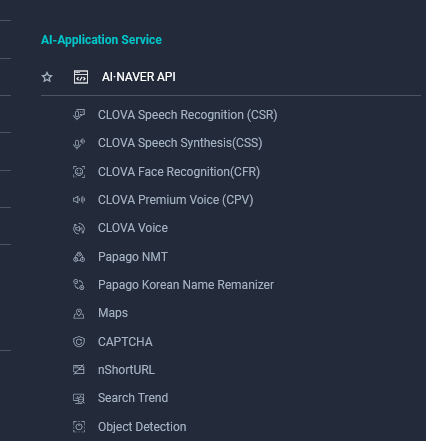
Task: Open CLOVA Face Recognition(CFR)
Action: (x=179, y=172)
